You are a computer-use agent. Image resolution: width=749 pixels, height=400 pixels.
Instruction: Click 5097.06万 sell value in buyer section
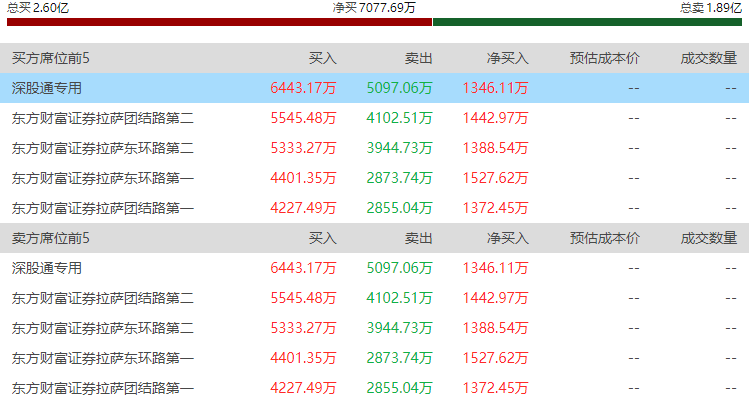pos(399,88)
